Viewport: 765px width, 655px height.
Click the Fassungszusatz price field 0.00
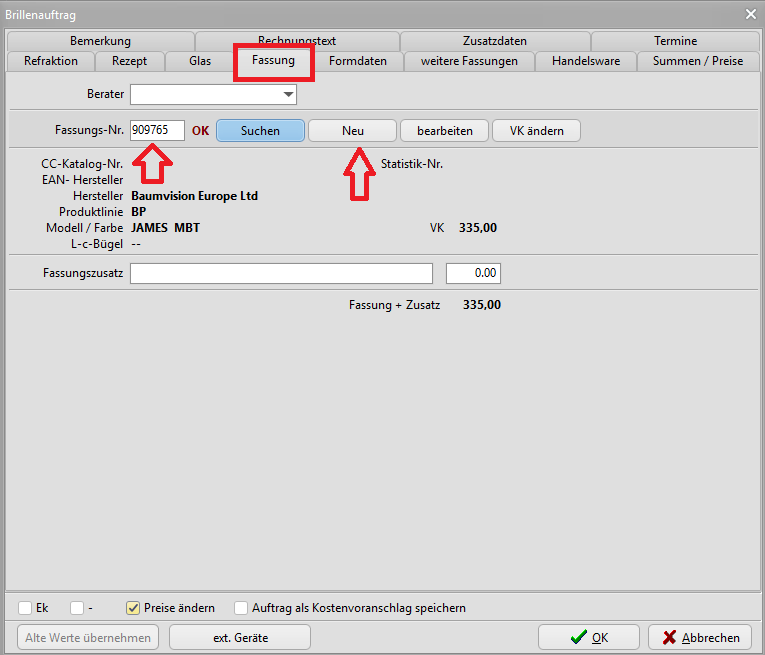pyautogui.click(x=473, y=273)
